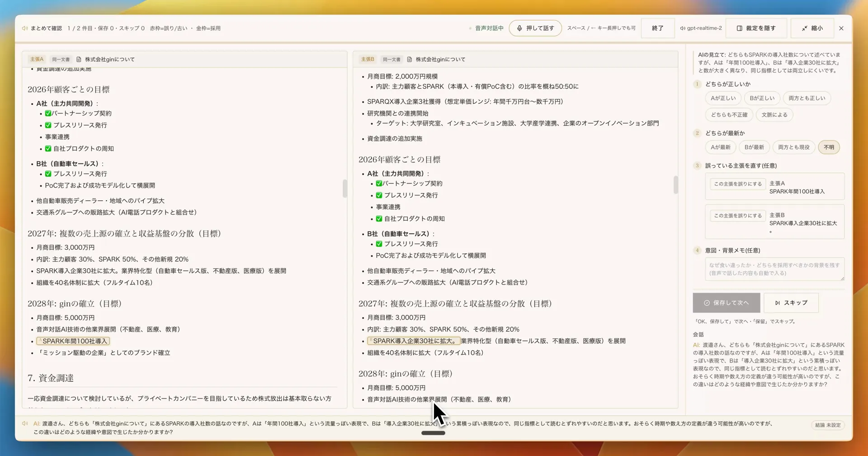Screen dimensions: 868x456
Task: Click speaker icon in bottom transcript bar
Action: point(25,424)
